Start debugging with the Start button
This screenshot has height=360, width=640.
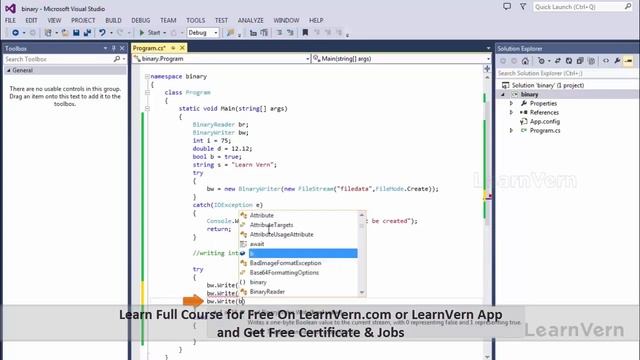150,33
